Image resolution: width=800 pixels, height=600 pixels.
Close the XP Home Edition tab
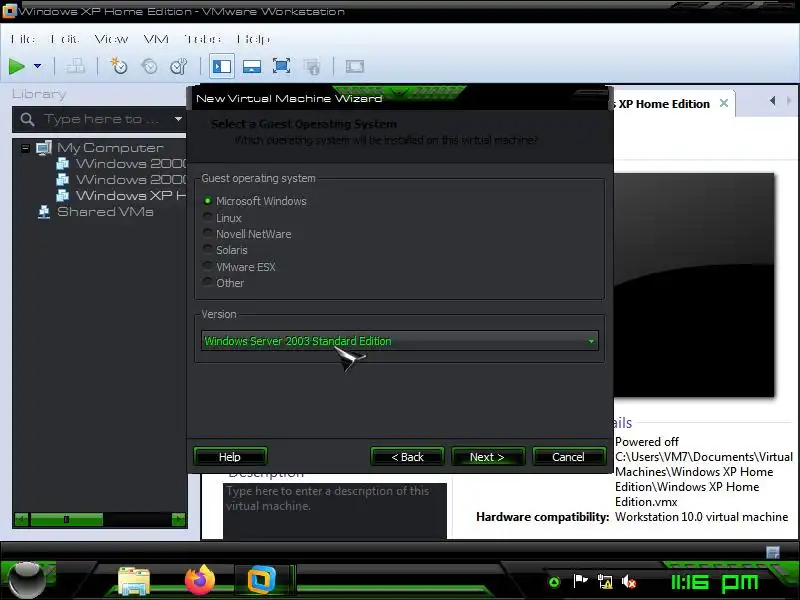723,104
